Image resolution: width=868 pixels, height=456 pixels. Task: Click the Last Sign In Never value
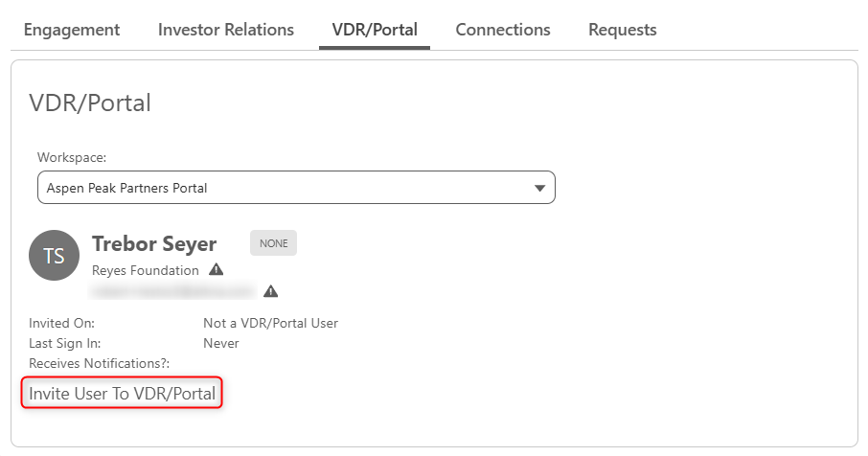221,343
